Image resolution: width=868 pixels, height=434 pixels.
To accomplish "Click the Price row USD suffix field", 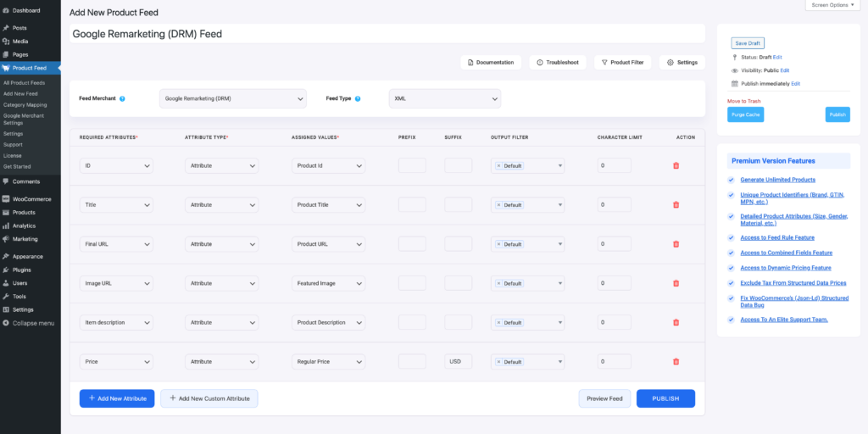I will coord(458,361).
